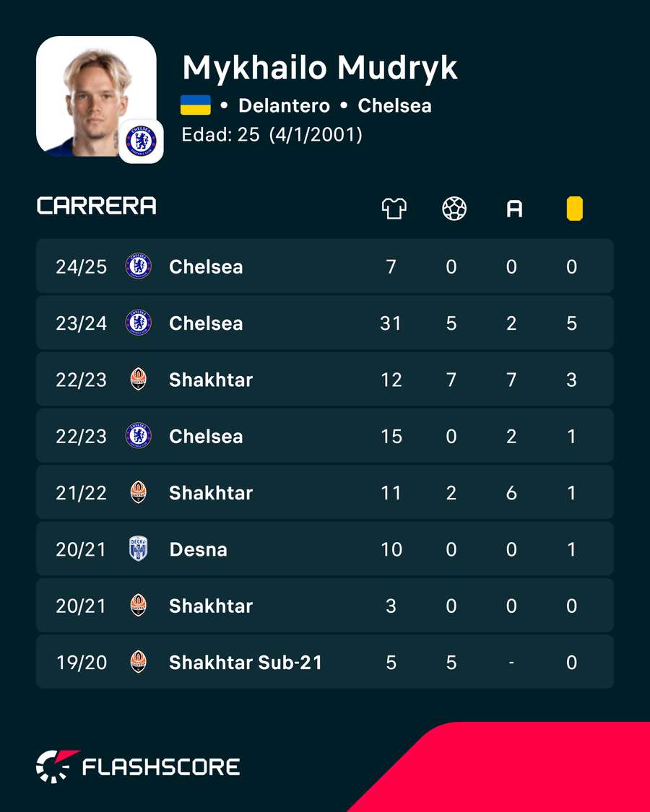650x812 pixels.
Task: Click the assists 'A' column icon
Action: click(x=514, y=209)
